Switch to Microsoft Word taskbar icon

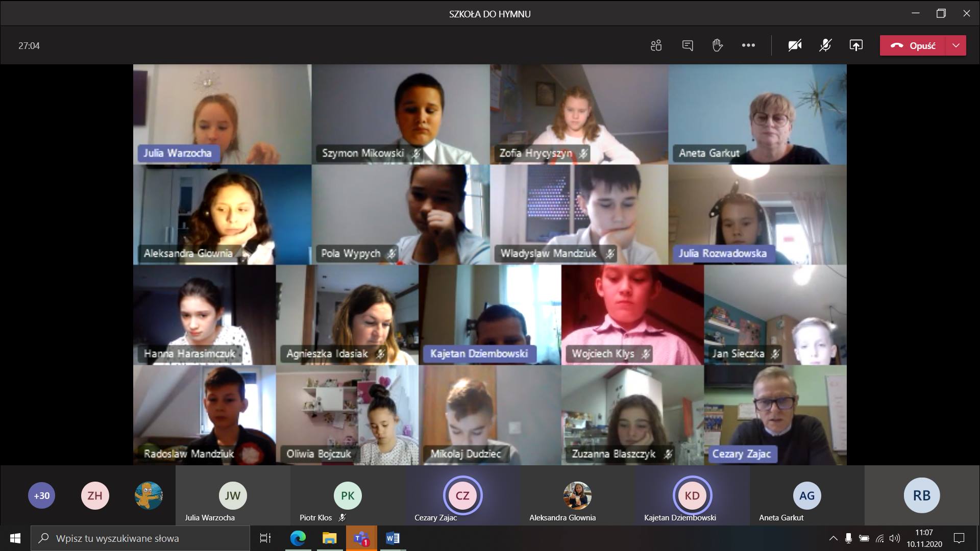coord(393,538)
